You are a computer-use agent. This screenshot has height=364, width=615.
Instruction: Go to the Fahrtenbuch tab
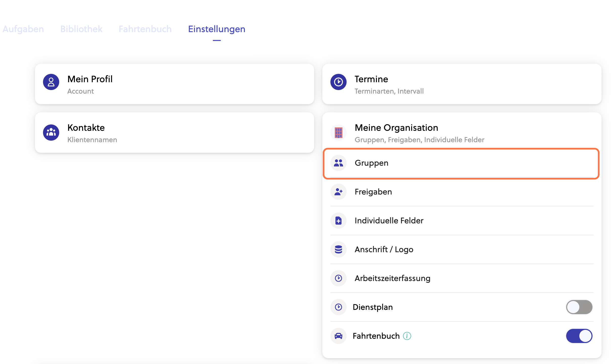[x=145, y=29]
